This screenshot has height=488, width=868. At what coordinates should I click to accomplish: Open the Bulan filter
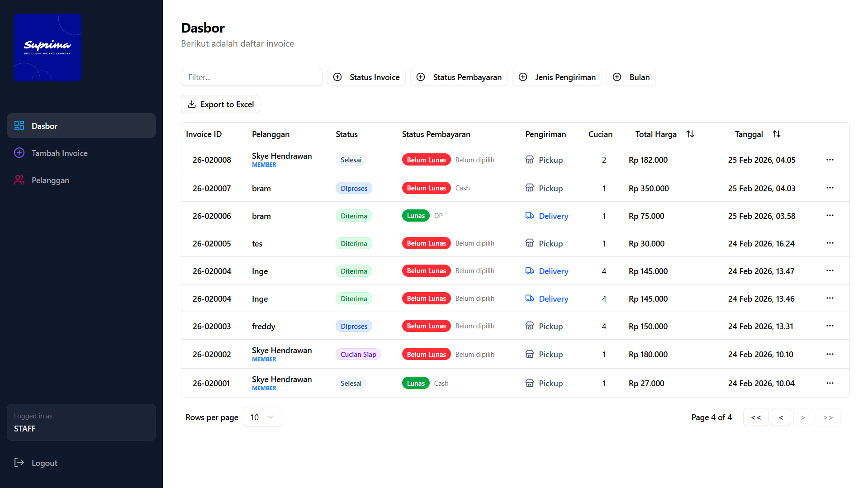[x=631, y=77]
